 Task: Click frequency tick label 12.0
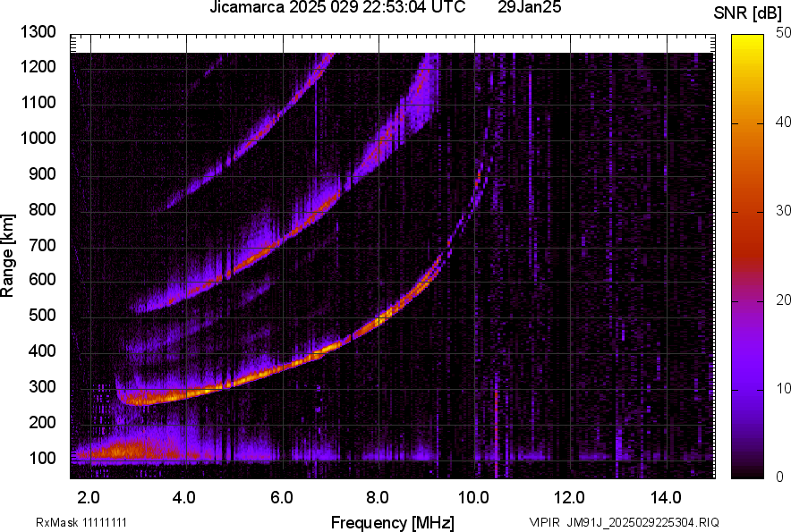569,498
